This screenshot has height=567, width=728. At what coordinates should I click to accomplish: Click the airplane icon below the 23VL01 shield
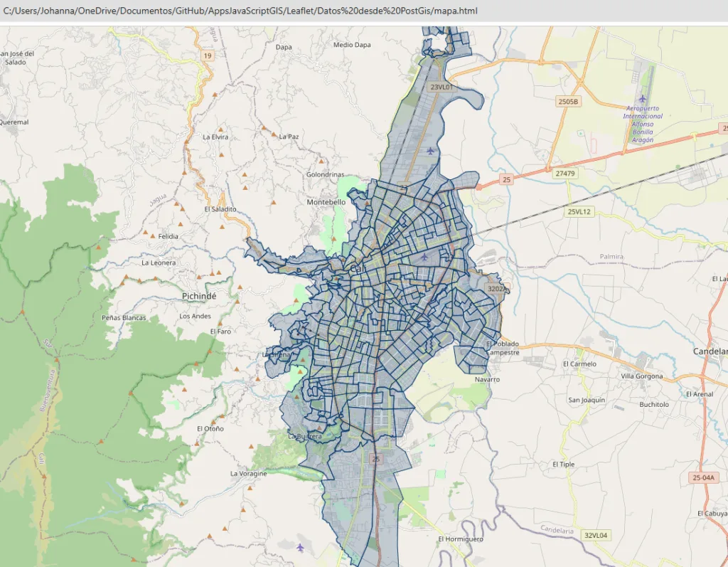[x=430, y=151]
